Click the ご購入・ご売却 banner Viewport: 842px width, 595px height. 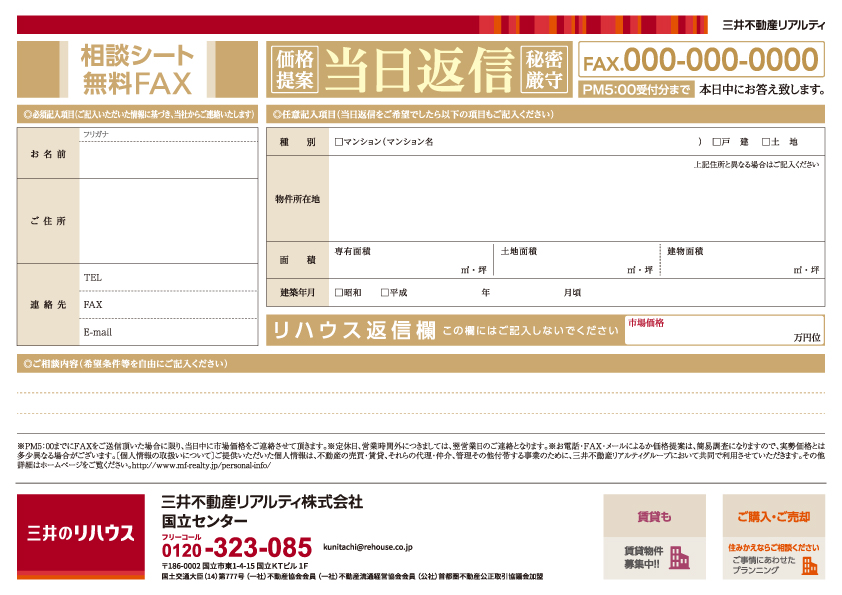click(773, 516)
